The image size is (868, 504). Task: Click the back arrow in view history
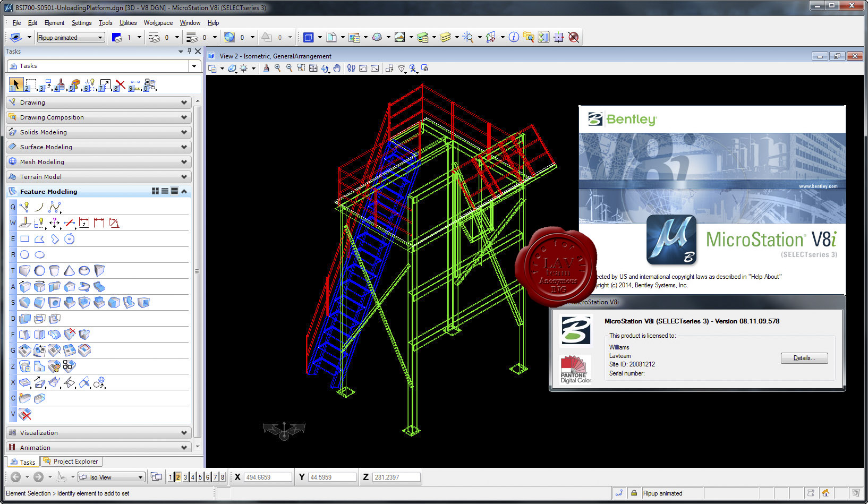coord(16,477)
